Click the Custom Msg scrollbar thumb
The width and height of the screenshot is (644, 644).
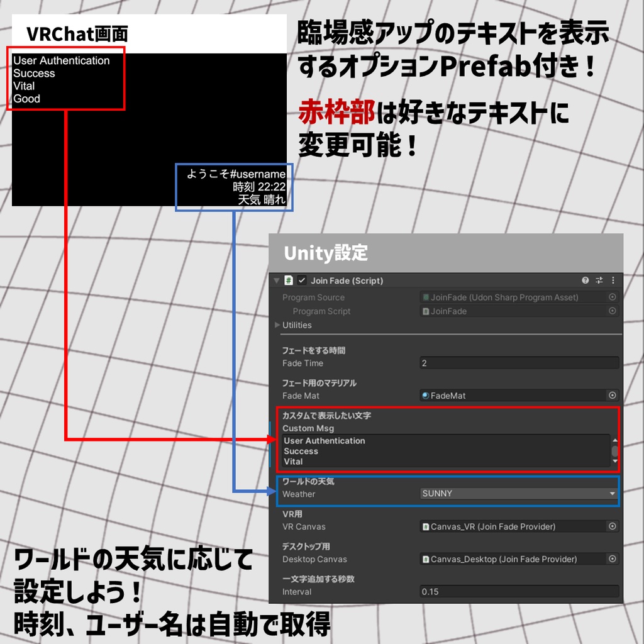[614, 451]
